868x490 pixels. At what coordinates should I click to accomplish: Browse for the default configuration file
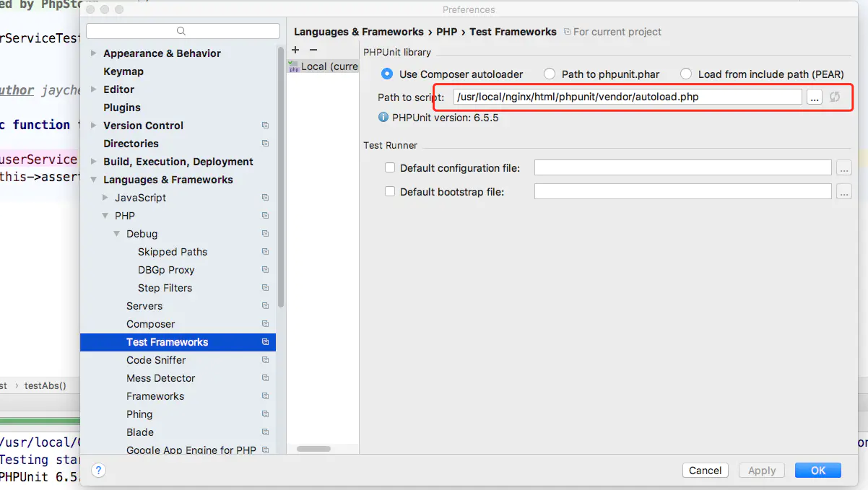coord(844,168)
